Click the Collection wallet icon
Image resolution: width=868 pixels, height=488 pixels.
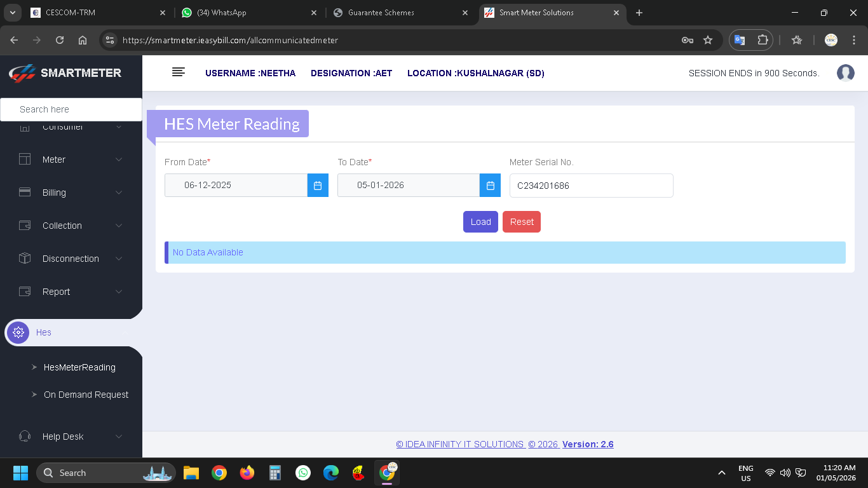point(25,226)
